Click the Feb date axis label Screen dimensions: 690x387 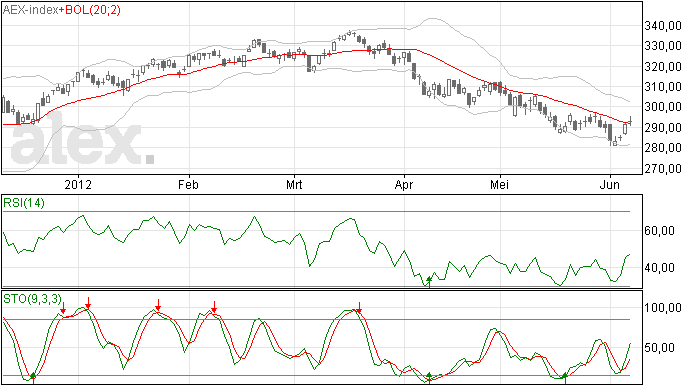coord(188,184)
